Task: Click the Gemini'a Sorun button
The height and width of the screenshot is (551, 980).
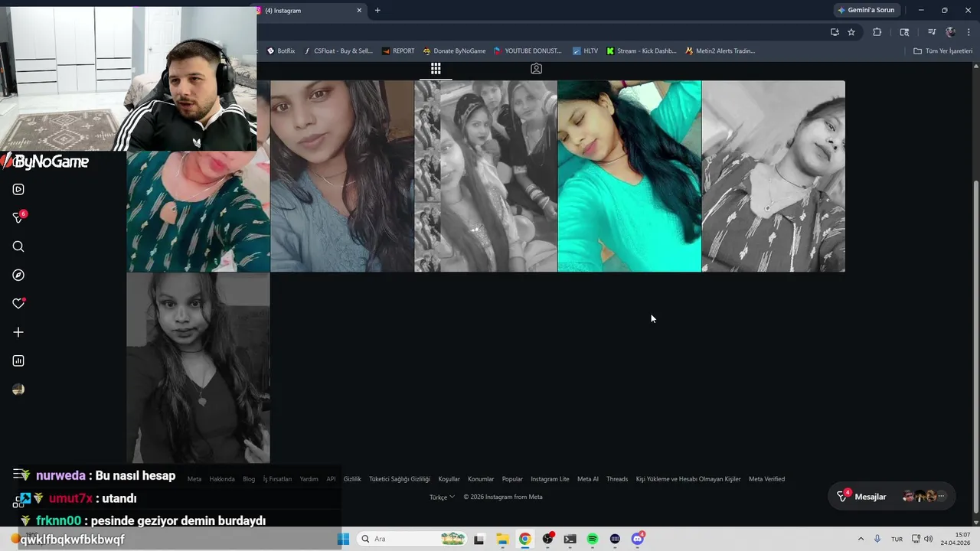Action: coord(866,10)
